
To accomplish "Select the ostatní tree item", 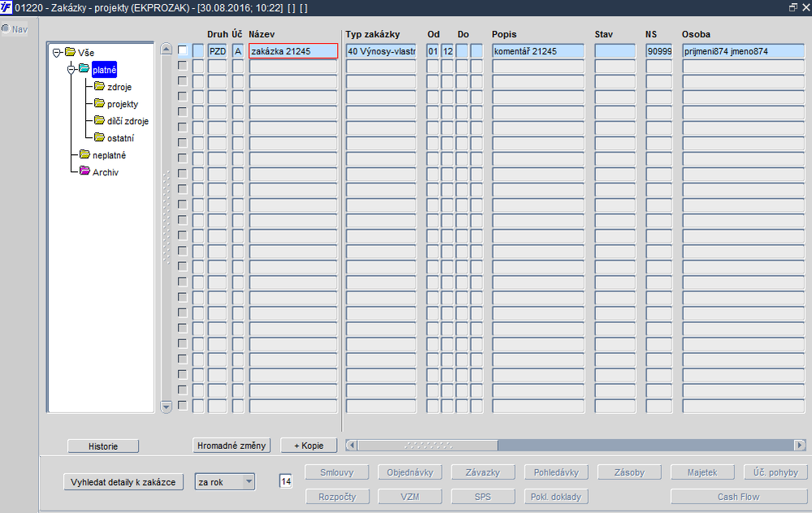I will tap(121, 138).
